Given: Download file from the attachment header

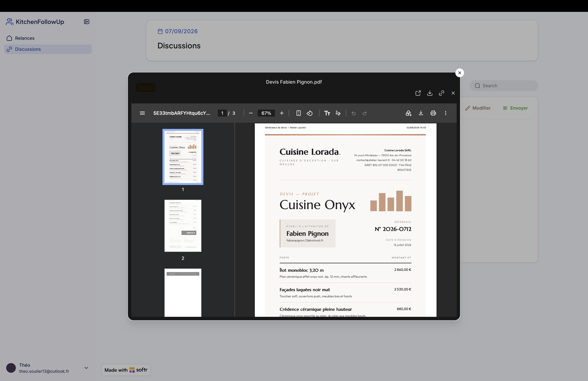Looking at the screenshot, I should coord(430,93).
